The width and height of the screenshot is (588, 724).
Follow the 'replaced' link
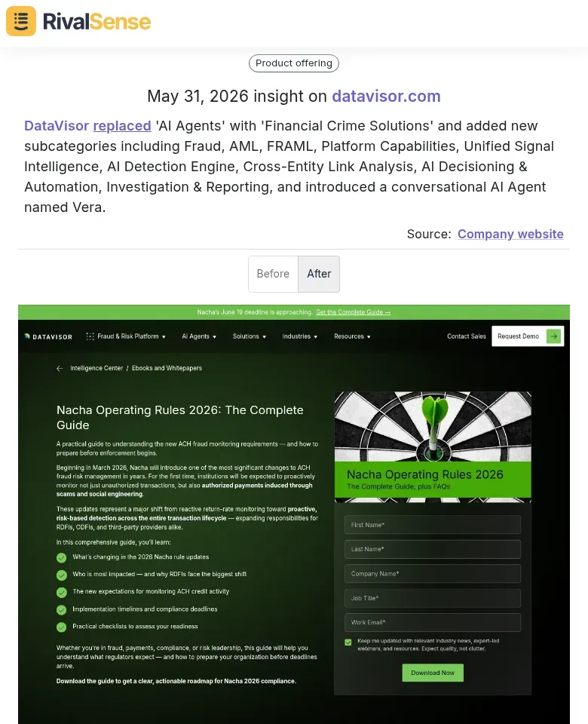[x=122, y=126]
